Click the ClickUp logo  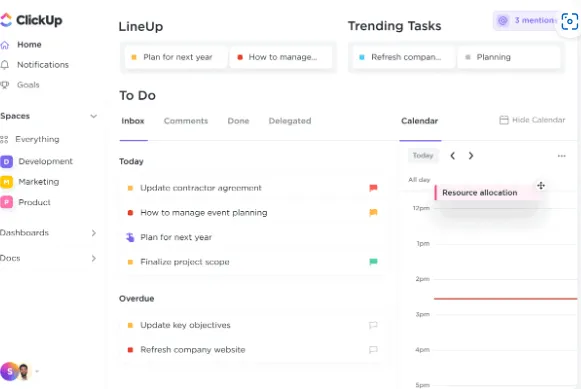coord(31,20)
